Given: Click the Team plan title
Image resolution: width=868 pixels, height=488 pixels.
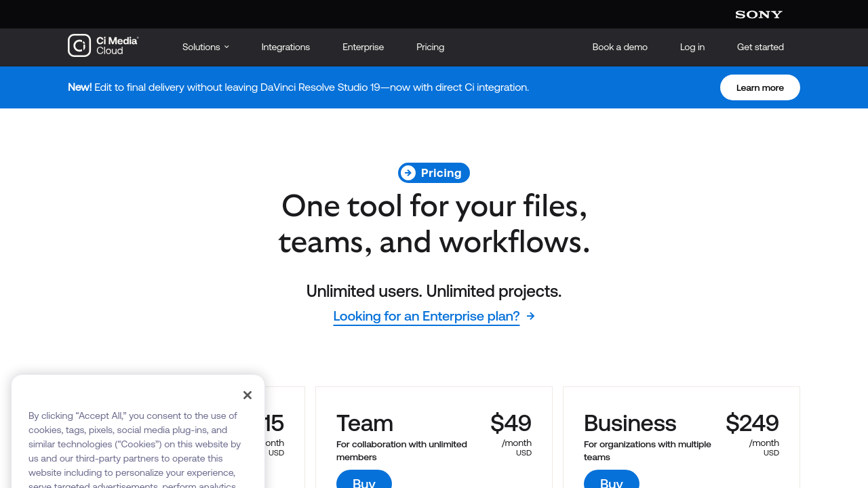Looking at the screenshot, I should point(365,423).
